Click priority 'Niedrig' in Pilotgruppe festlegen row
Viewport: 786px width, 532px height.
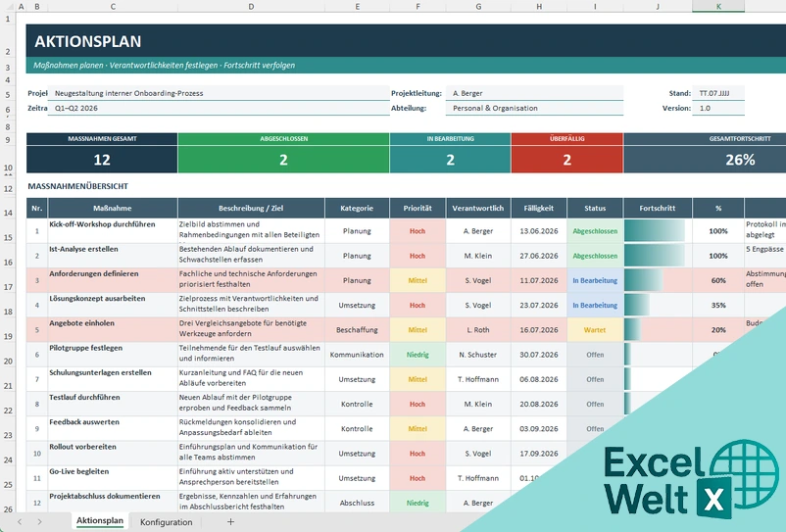418,355
